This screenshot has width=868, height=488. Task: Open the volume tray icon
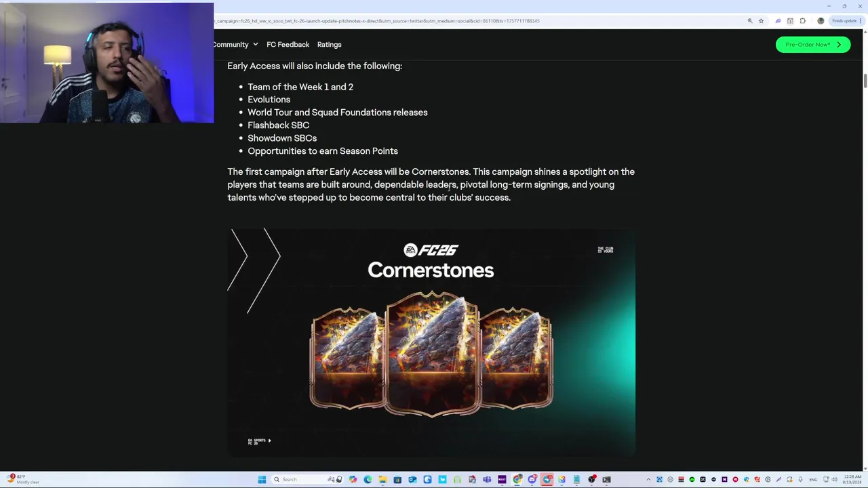click(x=835, y=479)
